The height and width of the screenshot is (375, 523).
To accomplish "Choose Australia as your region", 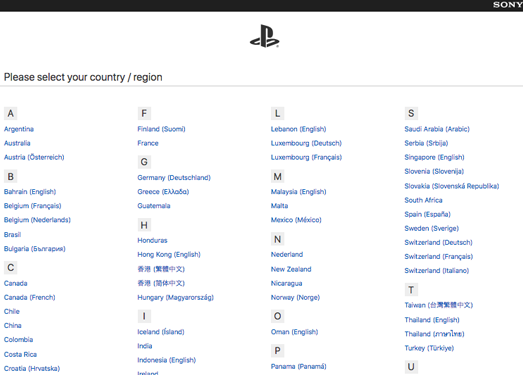I will [17, 143].
